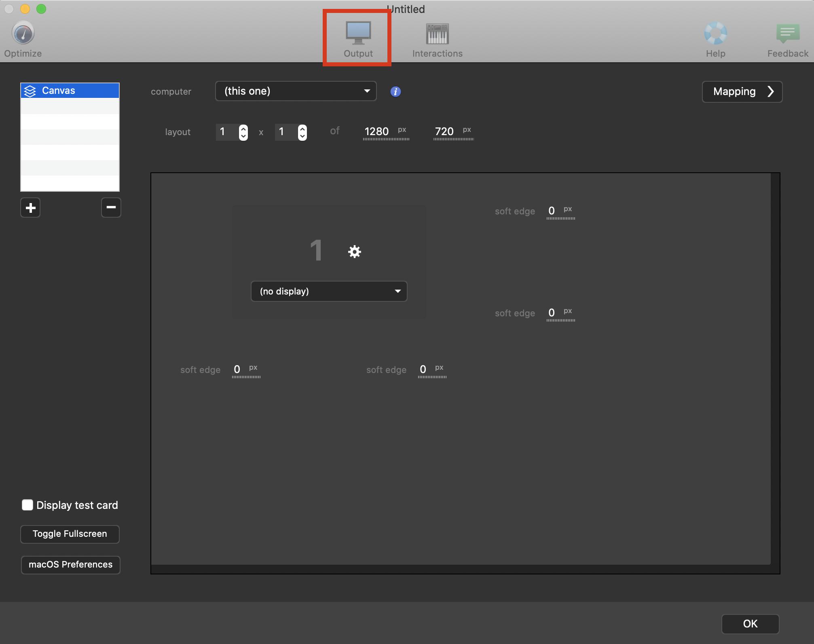
Task: Adjust the layout columns stepper
Action: [243, 132]
